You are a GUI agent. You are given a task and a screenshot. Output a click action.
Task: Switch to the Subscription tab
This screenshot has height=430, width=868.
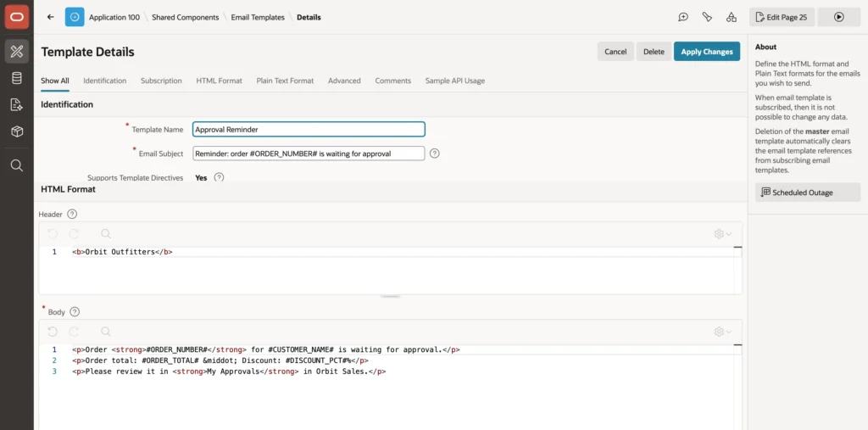pos(161,81)
